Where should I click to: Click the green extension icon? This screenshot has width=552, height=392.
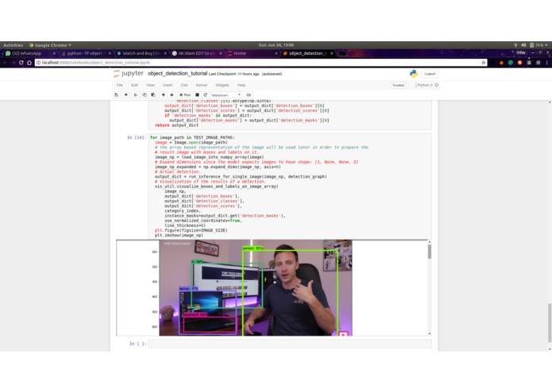click(511, 63)
